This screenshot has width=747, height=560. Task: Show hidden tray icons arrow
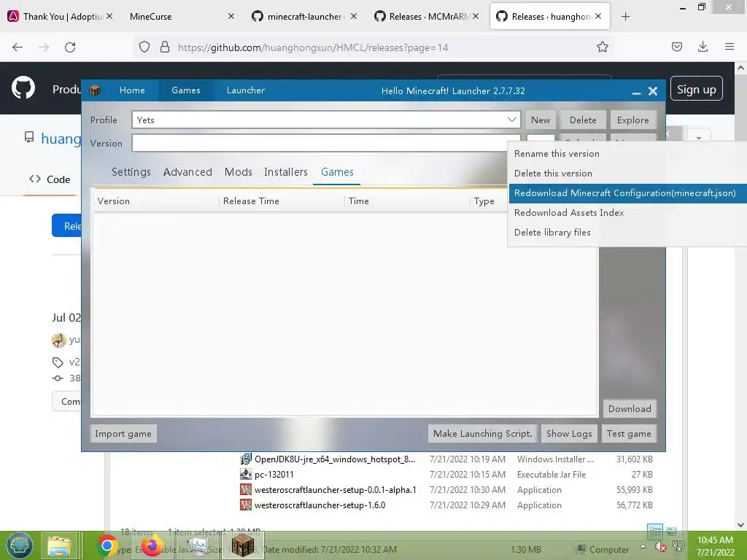pyautogui.click(x=643, y=546)
